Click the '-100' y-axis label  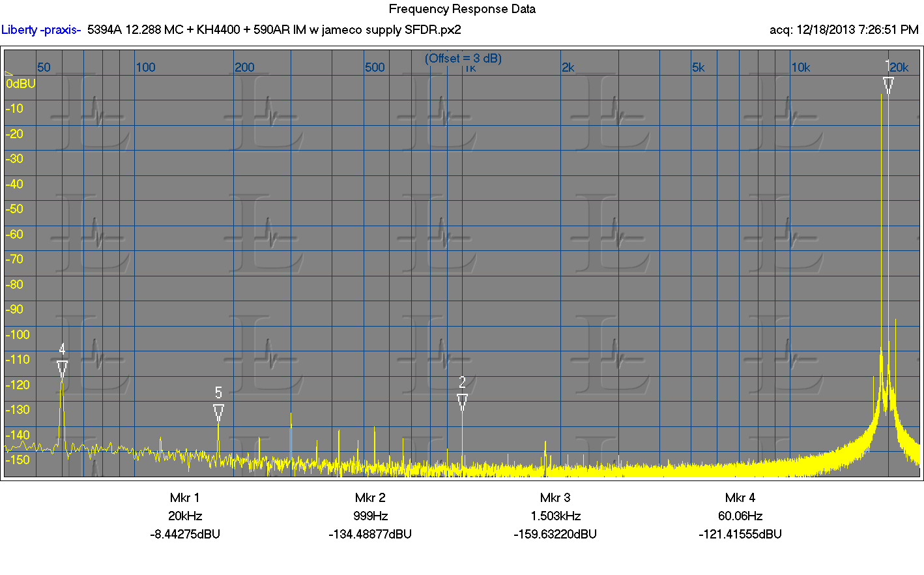[x=18, y=335]
